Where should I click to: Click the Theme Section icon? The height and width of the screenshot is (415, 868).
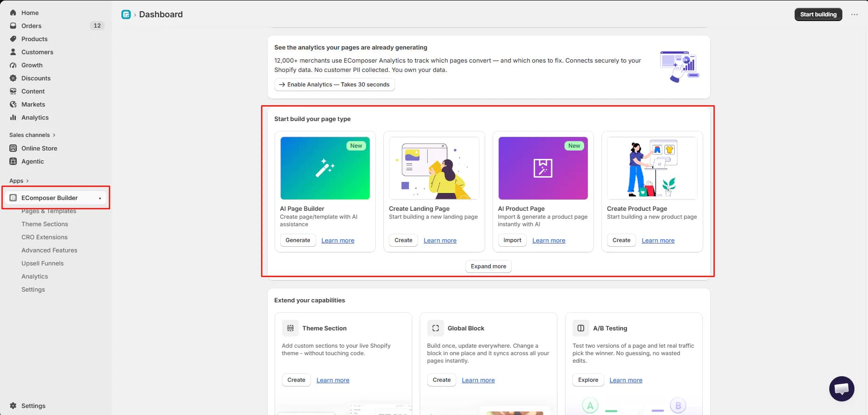click(x=290, y=328)
